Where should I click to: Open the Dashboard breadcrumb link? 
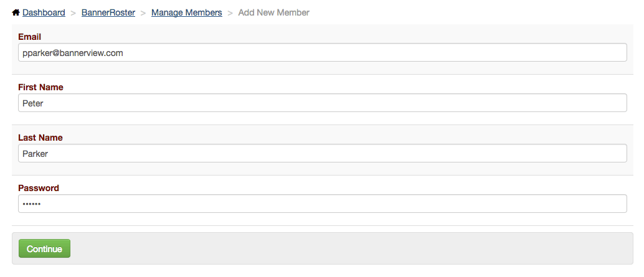(44, 12)
